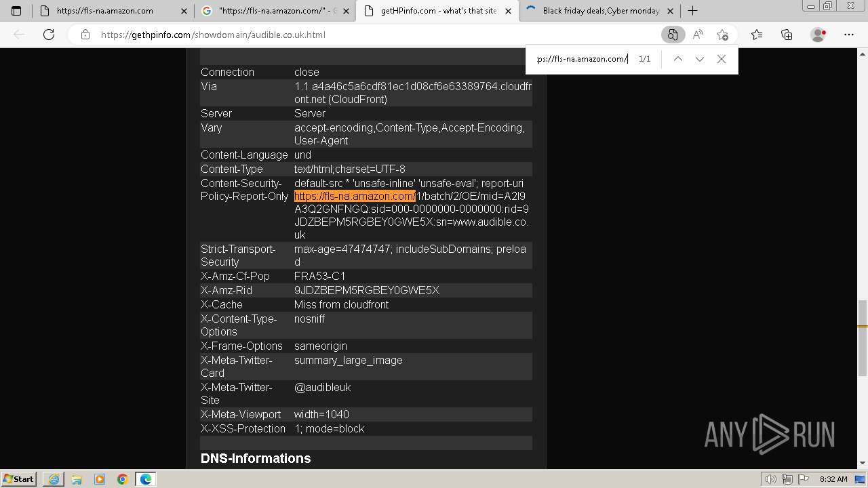The width and height of the screenshot is (868, 488).
Task: Open Settings and more menu
Action: 849,35
